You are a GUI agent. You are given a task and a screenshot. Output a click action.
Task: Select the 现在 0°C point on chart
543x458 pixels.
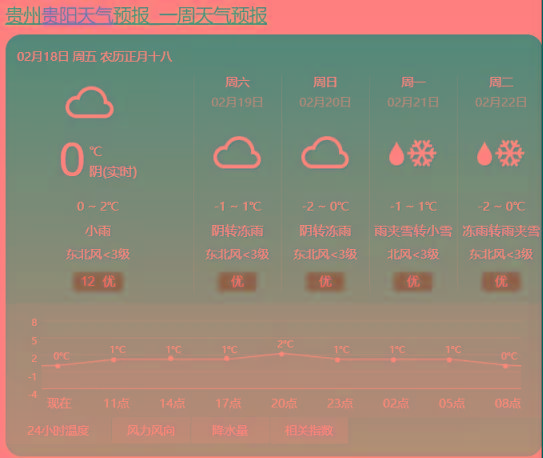pyautogui.click(x=58, y=366)
